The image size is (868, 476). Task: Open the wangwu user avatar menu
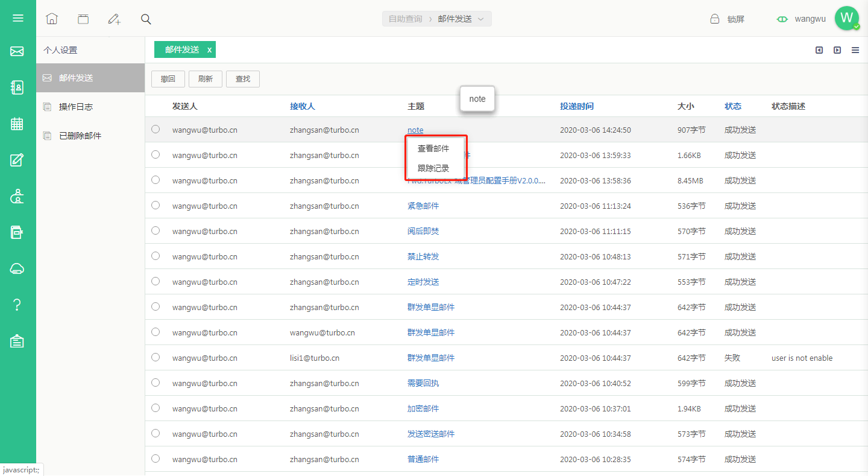coord(847,18)
